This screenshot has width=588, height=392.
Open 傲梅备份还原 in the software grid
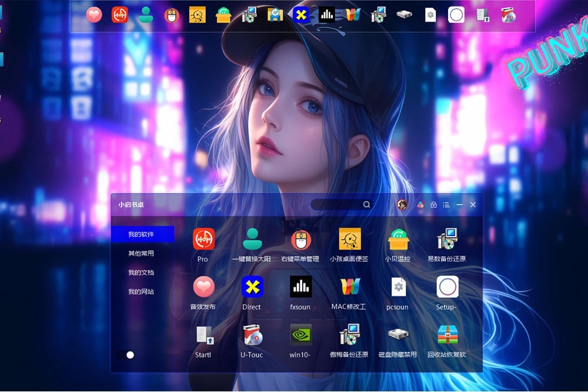pyautogui.click(x=349, y=335)
